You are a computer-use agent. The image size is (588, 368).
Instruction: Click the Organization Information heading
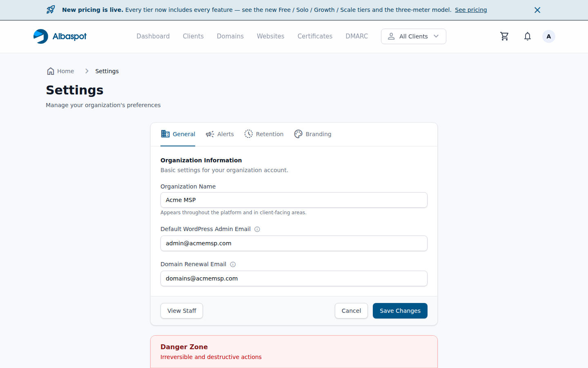click(x=201, y=160)
